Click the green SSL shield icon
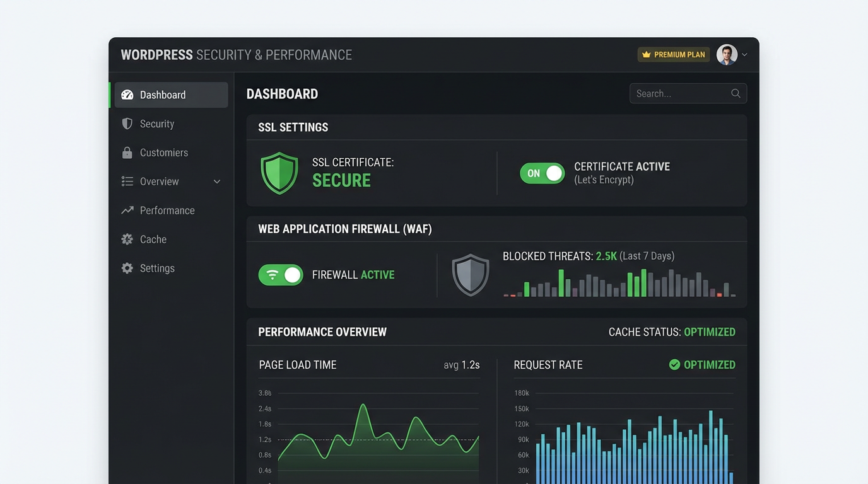Screen dimensions: 868x484 (279, 173)
